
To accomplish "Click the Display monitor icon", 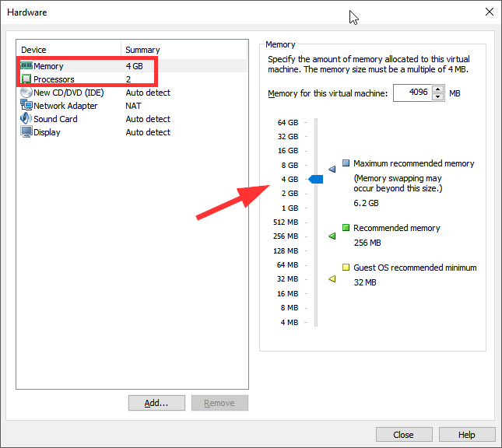I will click(x=26, y=131).
